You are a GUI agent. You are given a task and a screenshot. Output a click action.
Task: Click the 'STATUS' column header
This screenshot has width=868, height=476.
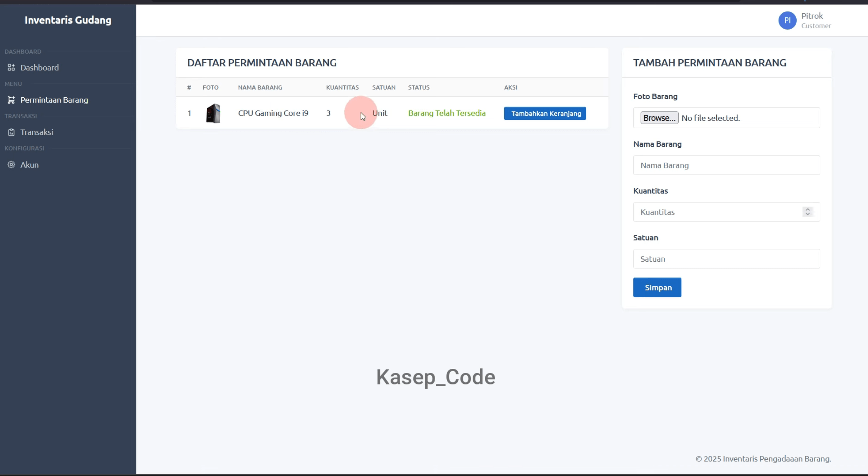click(419, 87)
